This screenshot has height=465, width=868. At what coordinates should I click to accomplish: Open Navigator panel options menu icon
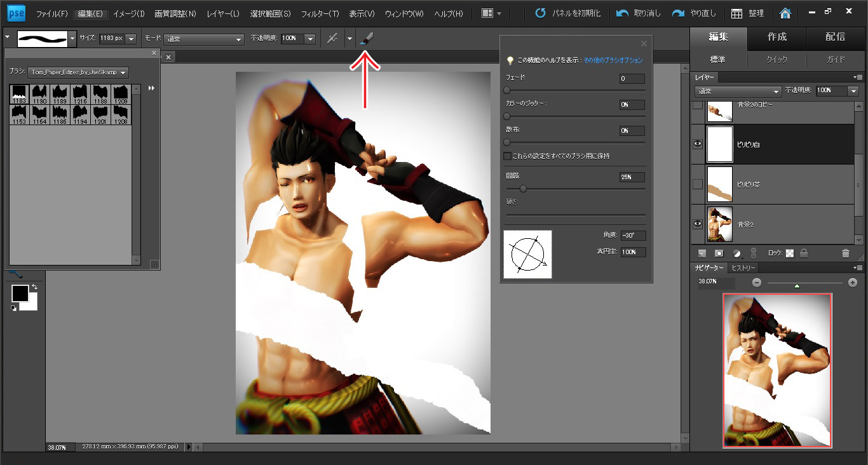[858, 268]
